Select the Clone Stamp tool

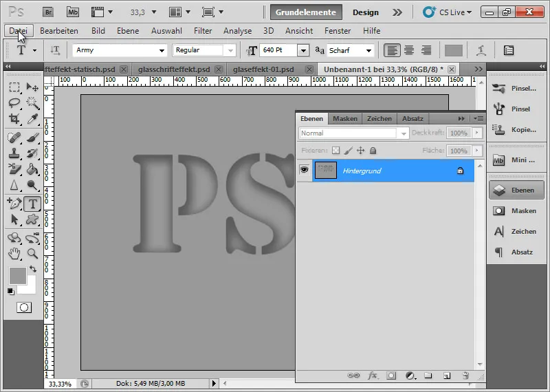14,153
